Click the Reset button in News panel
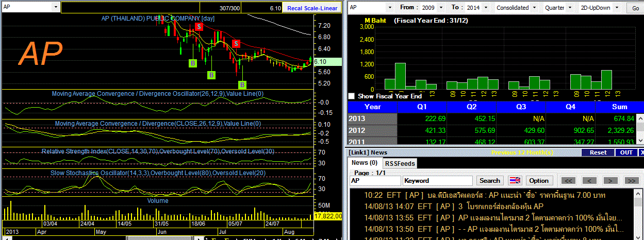This screenshot has height=240, width=644. coord(598,152)
